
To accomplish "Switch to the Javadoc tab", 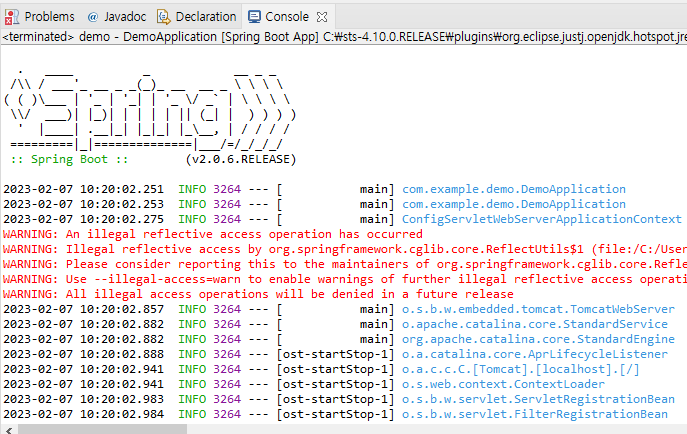I will click(117, 17).
